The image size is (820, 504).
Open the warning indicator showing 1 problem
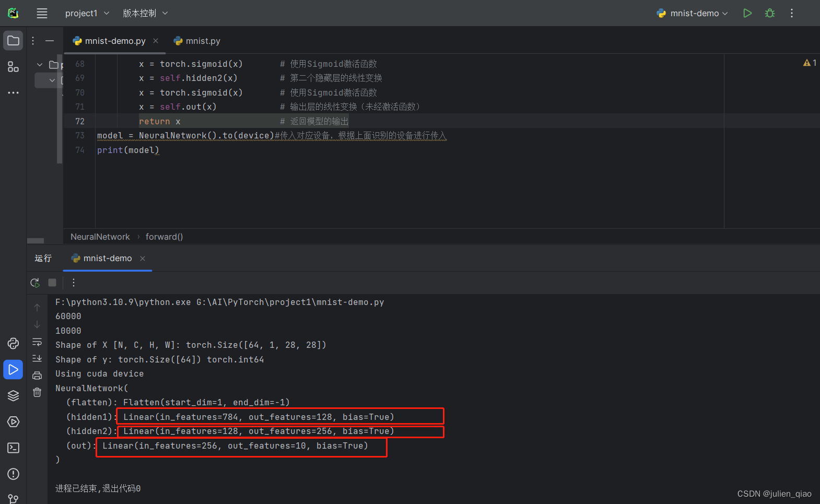point(810,63)
